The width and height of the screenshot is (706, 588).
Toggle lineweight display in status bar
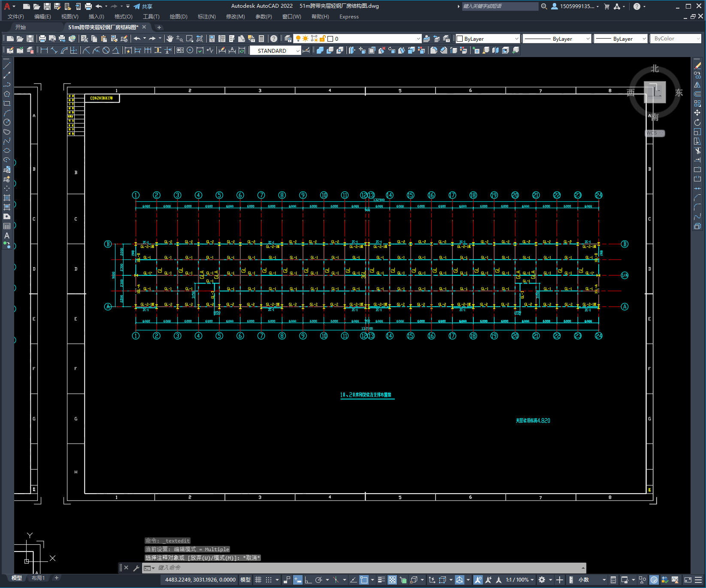coord(382,580)
